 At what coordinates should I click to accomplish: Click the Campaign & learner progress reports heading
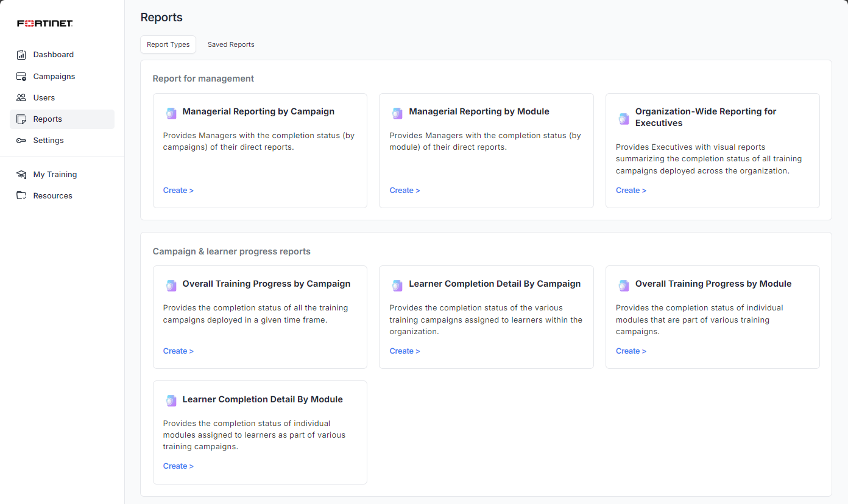231,251
